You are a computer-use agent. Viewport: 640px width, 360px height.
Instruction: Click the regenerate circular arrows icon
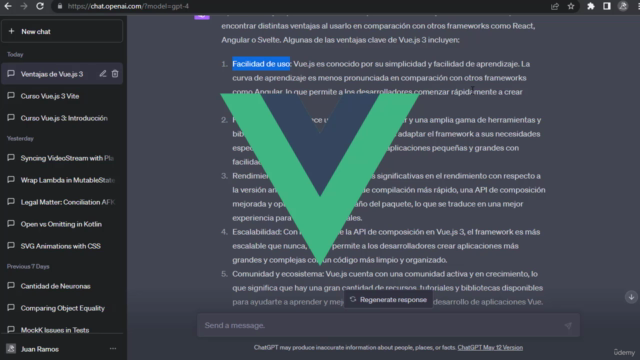point(353,300)
